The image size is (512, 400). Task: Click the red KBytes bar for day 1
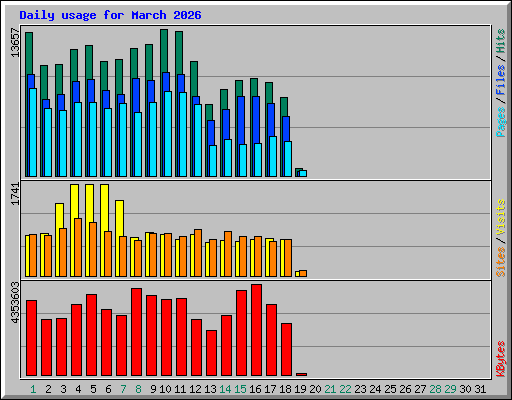click(31, 338)
